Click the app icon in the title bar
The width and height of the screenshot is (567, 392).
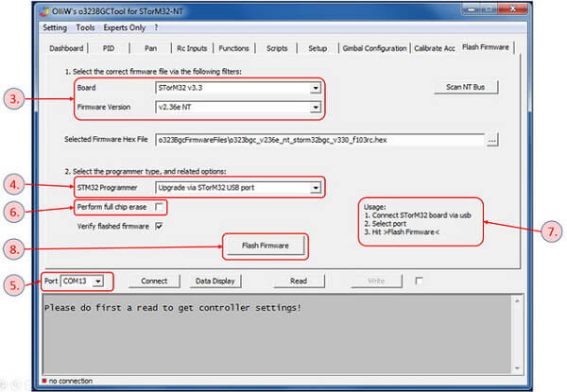click(x=44, y=11)
